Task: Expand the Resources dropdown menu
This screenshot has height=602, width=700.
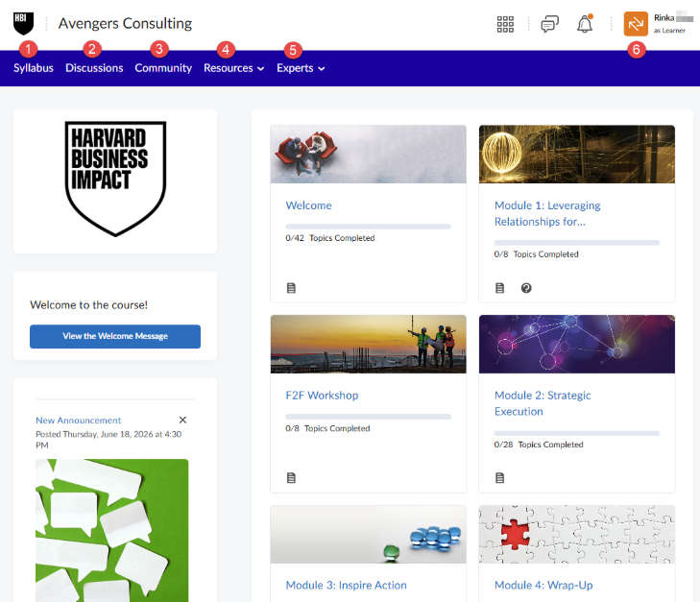Action: point(234,68)
